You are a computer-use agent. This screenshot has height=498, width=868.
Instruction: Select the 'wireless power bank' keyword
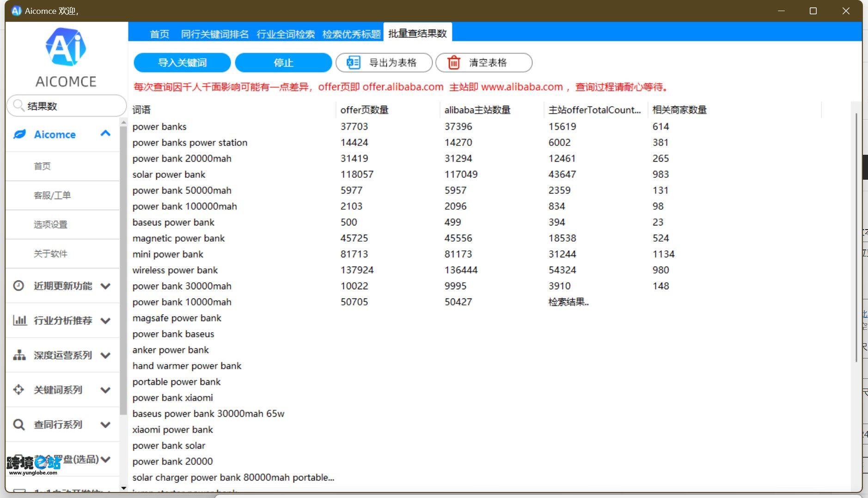coord(175,270)
